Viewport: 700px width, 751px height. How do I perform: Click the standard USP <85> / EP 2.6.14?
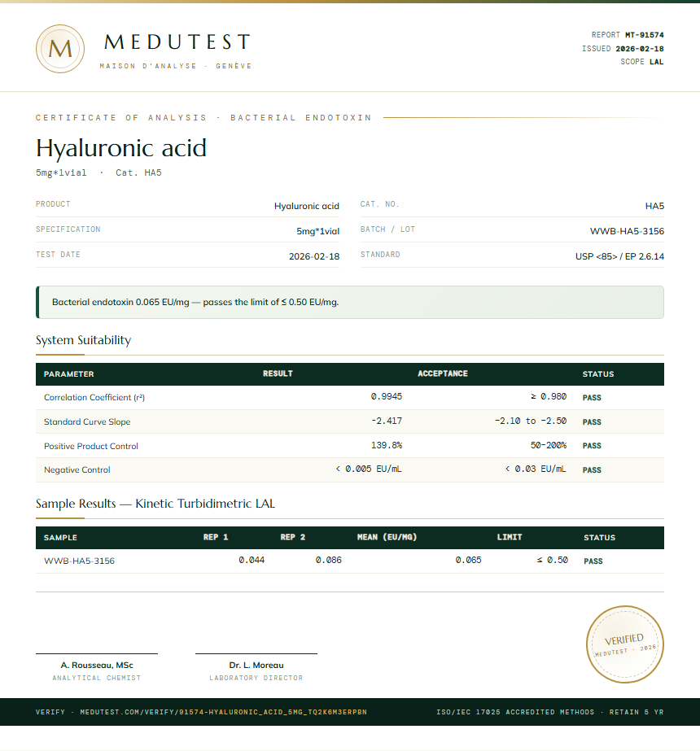pyautogui.click(x=619, y=256)
